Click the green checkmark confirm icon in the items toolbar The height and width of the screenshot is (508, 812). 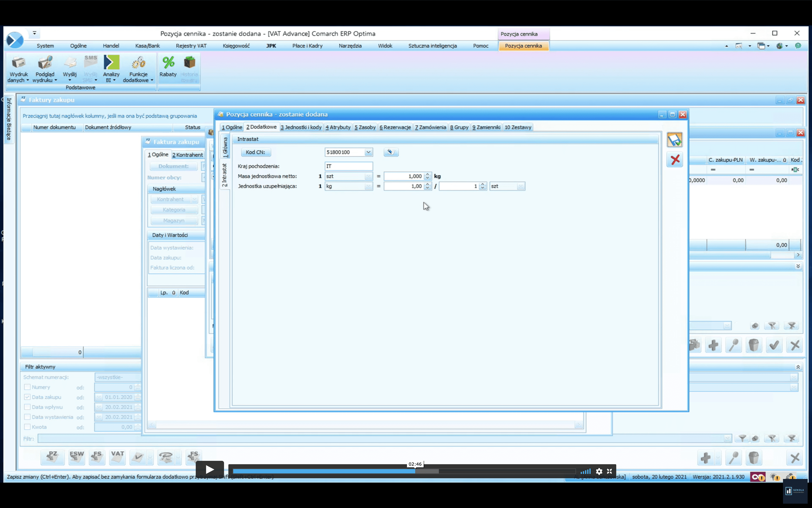(x=774, y=345)
